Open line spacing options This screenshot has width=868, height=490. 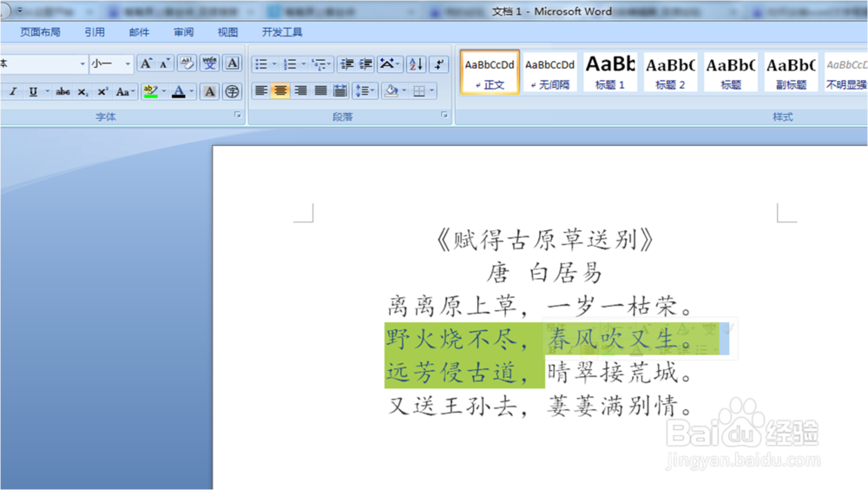(365, 90)
